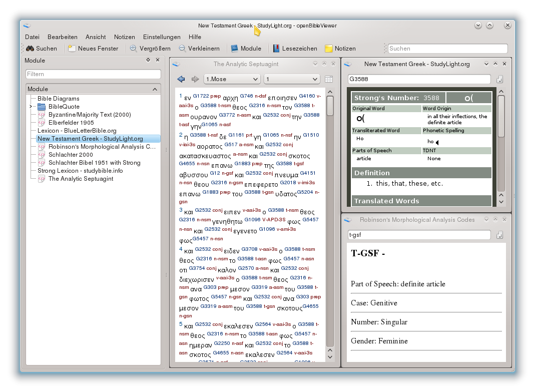Viewport: 535px width, 392px height.
Task: Open a new window with Neues Fenster
Action: click(93, 49)
